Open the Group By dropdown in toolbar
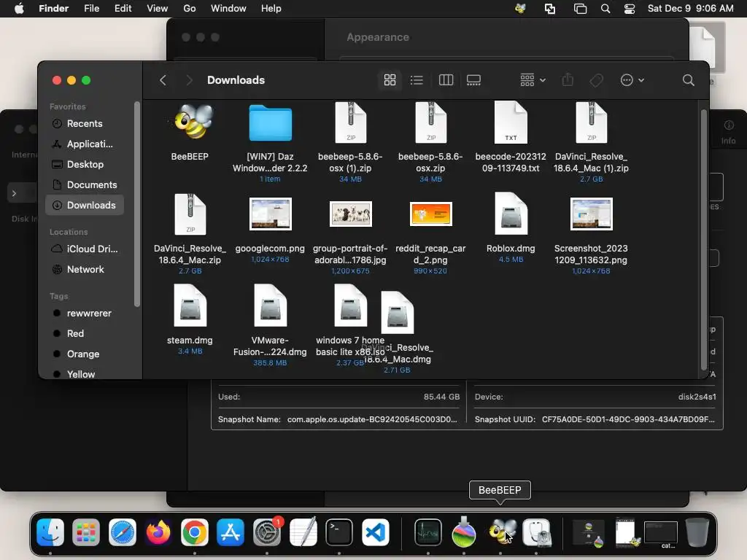The height and width of the screenshot is (560, 747). 533,80
